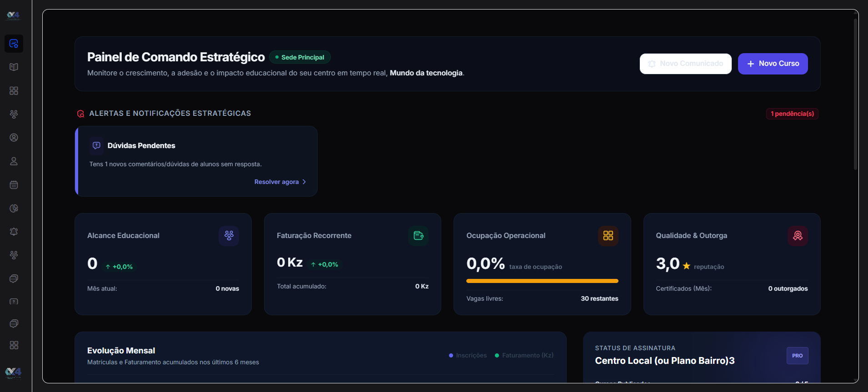Click the 1 pendência(s) badge

[792, 114]
